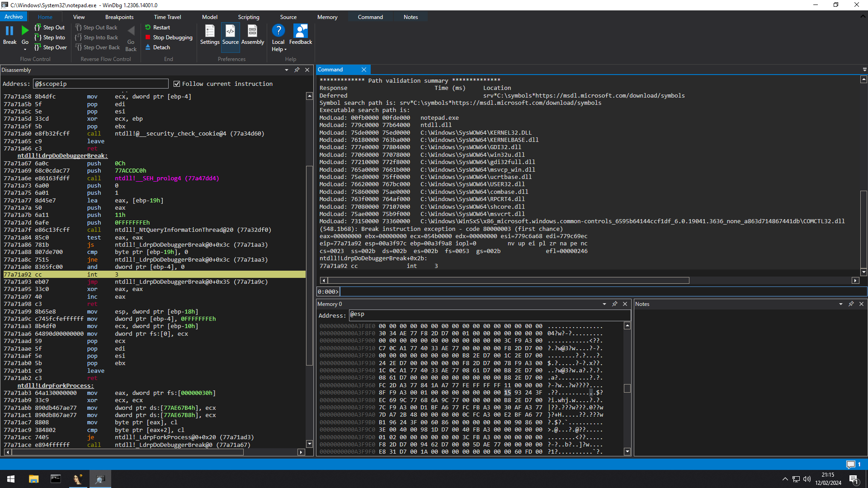Open the Notes panel options dropdown
Image resolution: width=868 pixels, height=488 pixels.
coord(841,304)
